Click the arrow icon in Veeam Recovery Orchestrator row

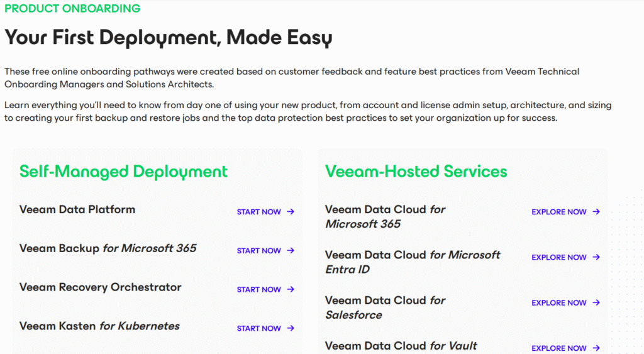coord(291,290)
